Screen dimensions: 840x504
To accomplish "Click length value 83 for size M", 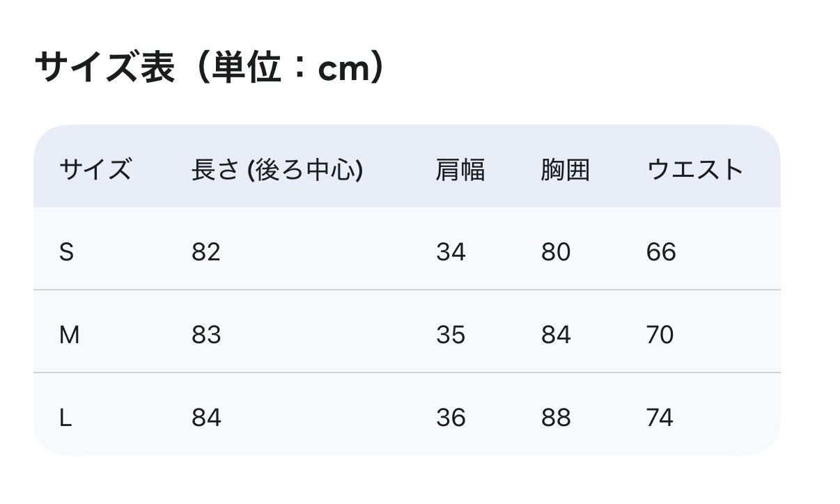I will click(205, 335).
